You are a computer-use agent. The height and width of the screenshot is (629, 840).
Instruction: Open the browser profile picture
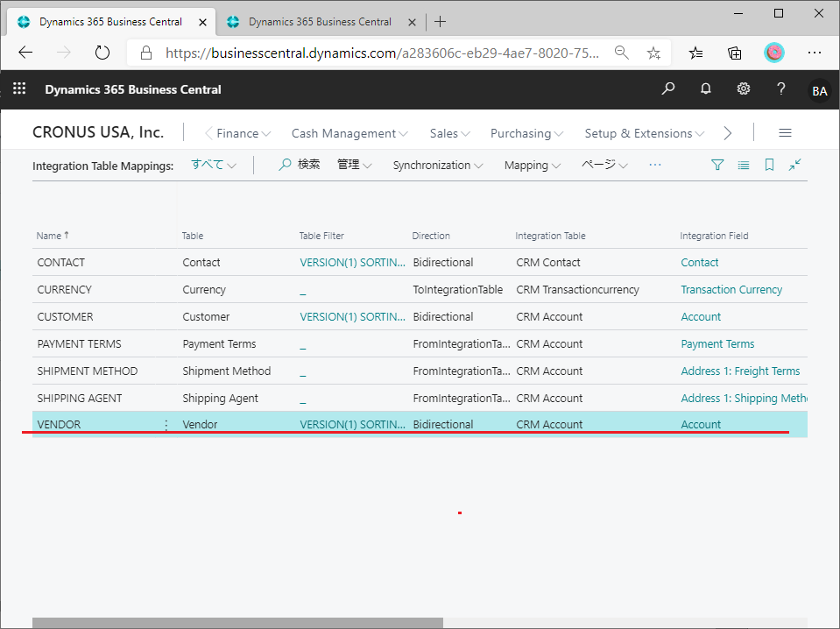point(773,53)
